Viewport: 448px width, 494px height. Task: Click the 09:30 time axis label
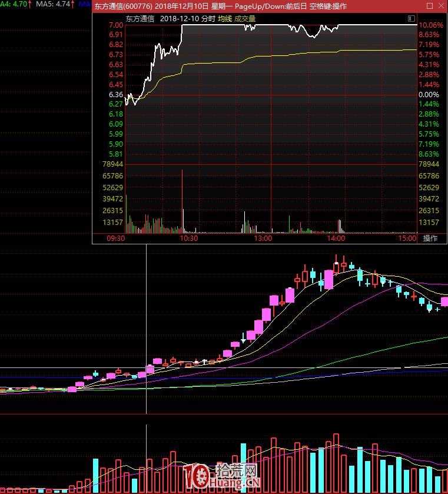click(x=115, y=238)
